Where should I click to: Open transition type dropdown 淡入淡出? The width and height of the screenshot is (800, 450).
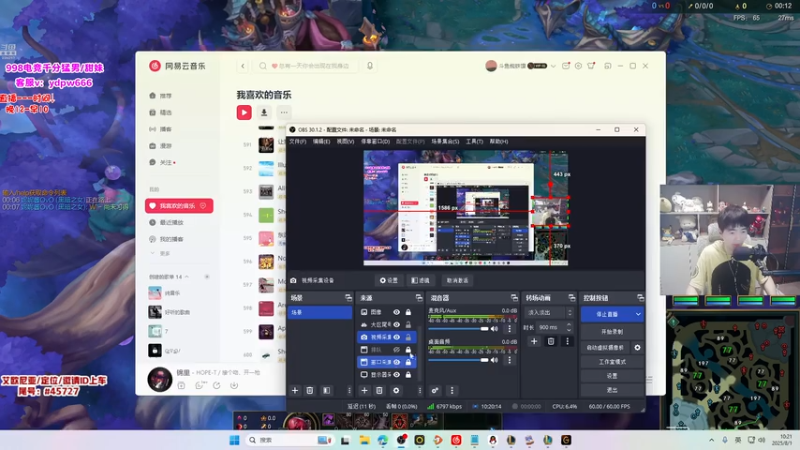(x=549, y=312)
